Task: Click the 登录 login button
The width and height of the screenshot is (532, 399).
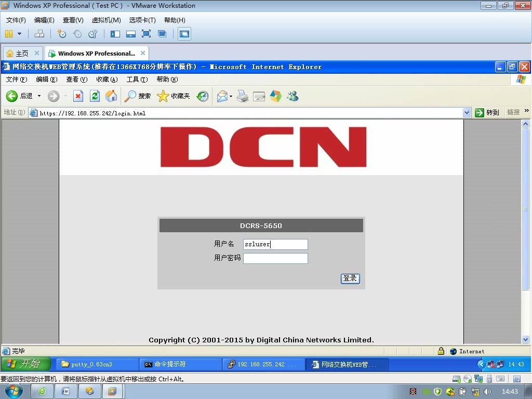Action: coord(350,278)
